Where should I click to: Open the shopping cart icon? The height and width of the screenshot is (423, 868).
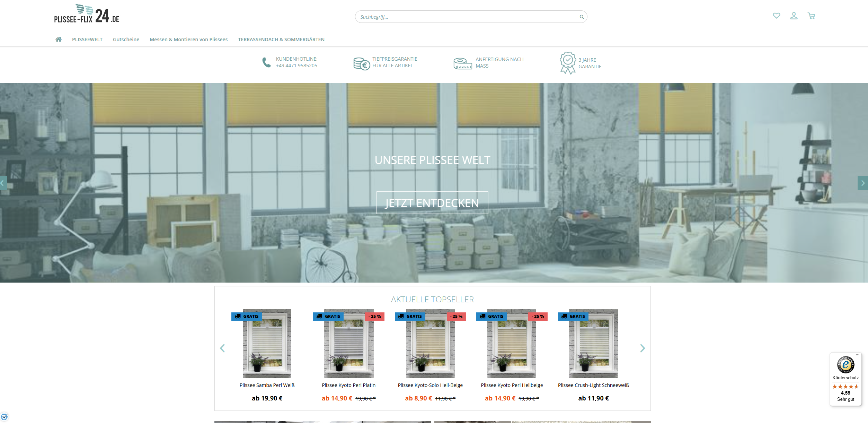point(811,16)
